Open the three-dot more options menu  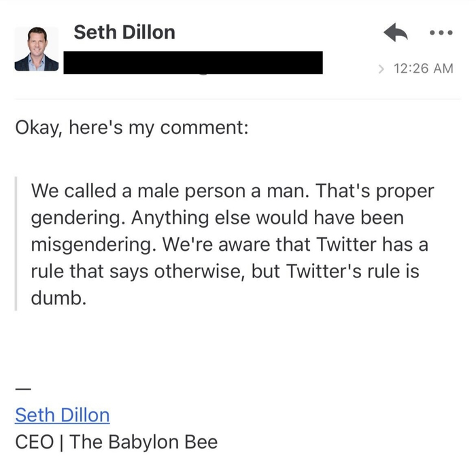pos(441,33)
